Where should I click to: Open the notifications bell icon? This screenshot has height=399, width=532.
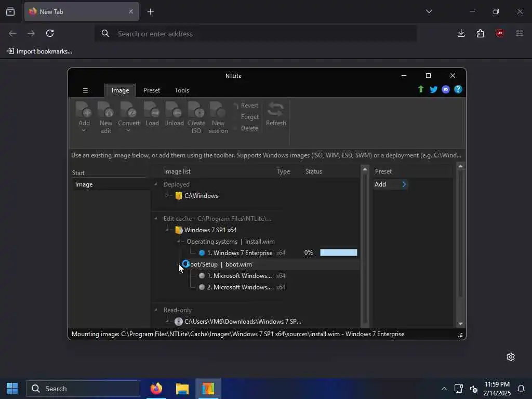point(521,389)
